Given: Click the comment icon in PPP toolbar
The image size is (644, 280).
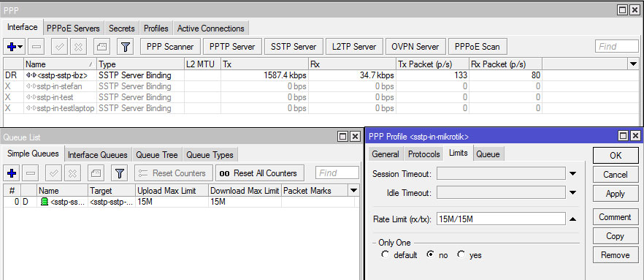Looking at the screenshot, I should click(101, 47).
